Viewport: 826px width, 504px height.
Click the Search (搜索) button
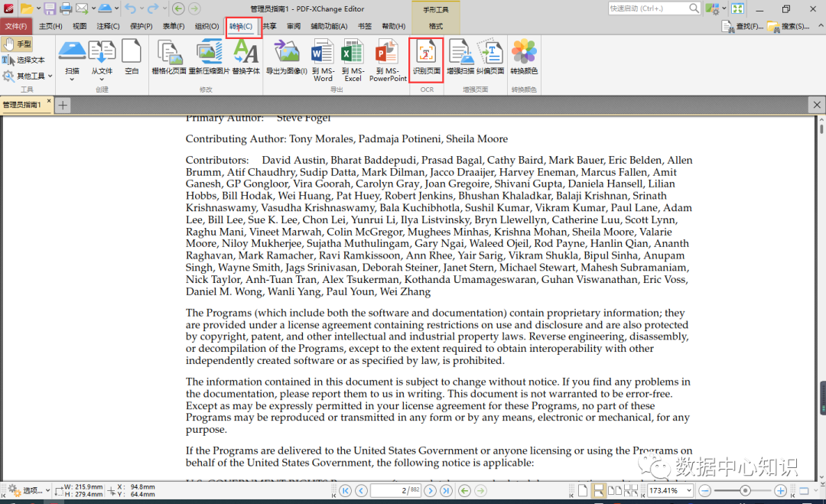coord(788,26)
